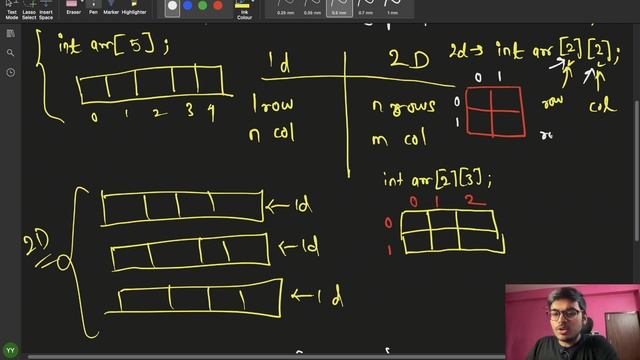Set pen thickness to 1 mm

click(393, 8)
